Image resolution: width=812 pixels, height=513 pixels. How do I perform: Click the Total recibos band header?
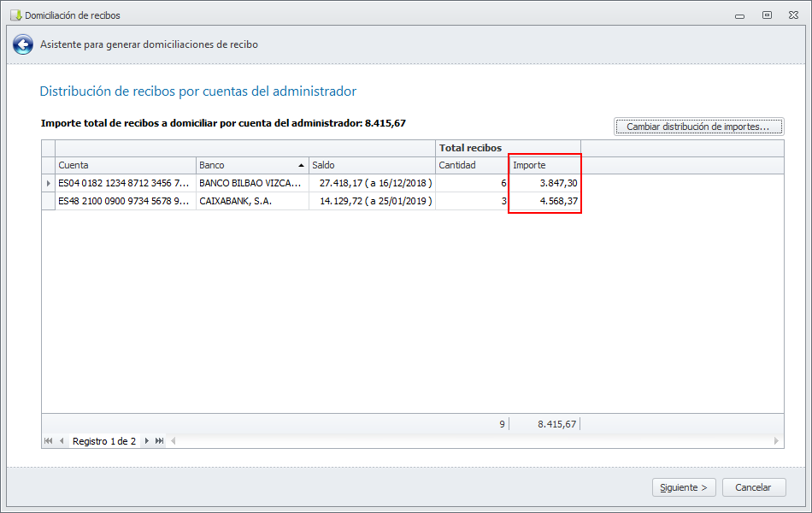tap(508, 148)
